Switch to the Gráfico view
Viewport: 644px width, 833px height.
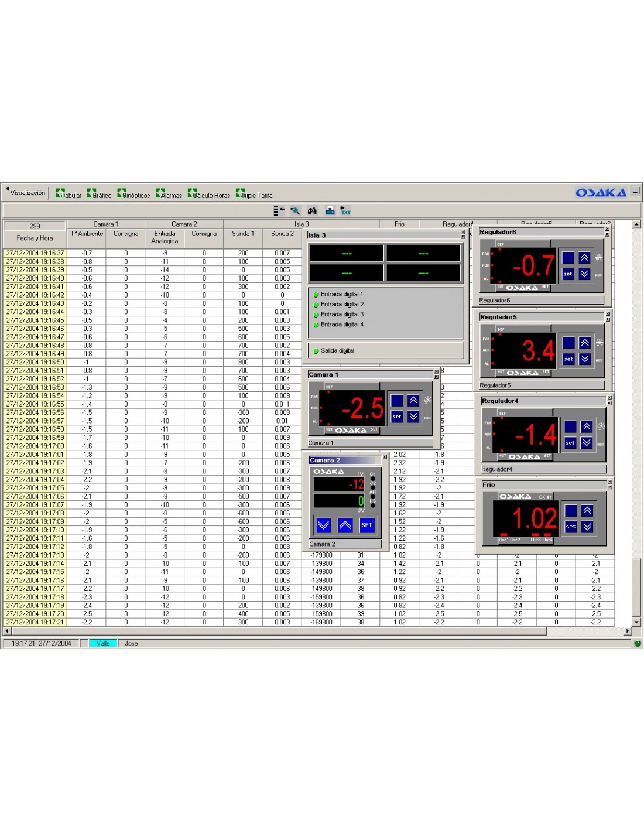tap(100, 194)
